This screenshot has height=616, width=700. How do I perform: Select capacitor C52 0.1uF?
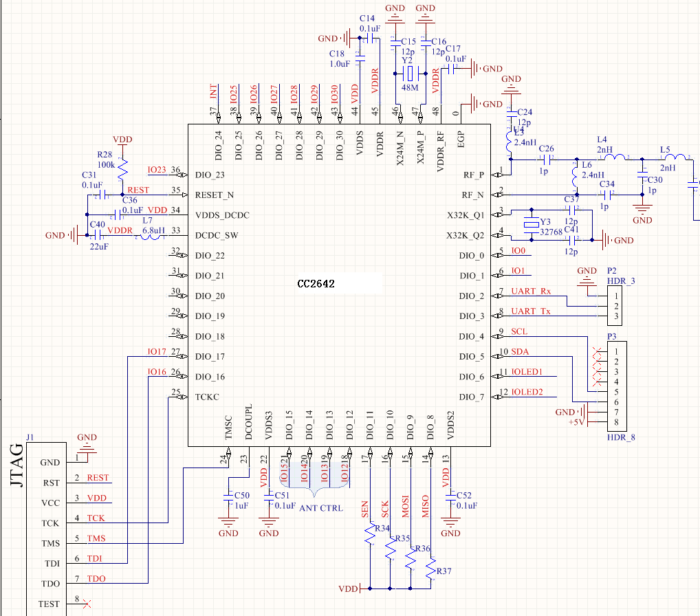click(450, 497)
